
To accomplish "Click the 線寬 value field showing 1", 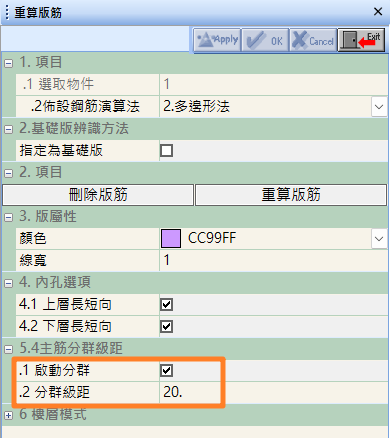I will (x=273, y=260).
